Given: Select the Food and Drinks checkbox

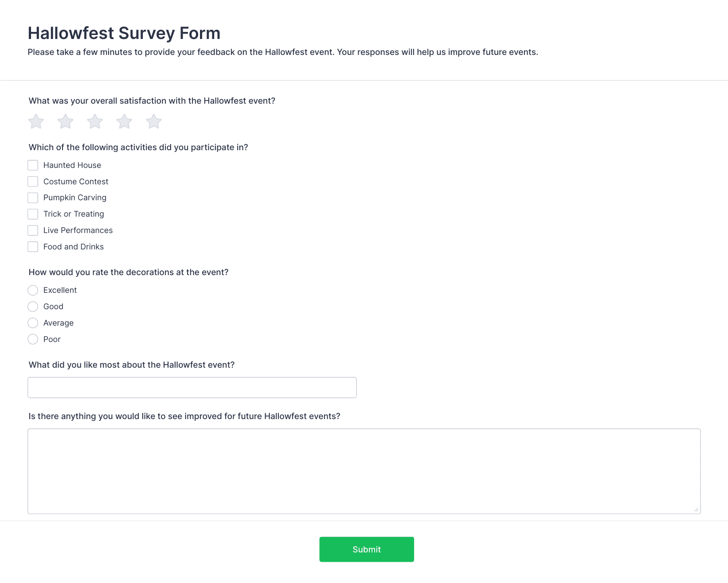Looking at the screenshot, I should coord(33,247).
